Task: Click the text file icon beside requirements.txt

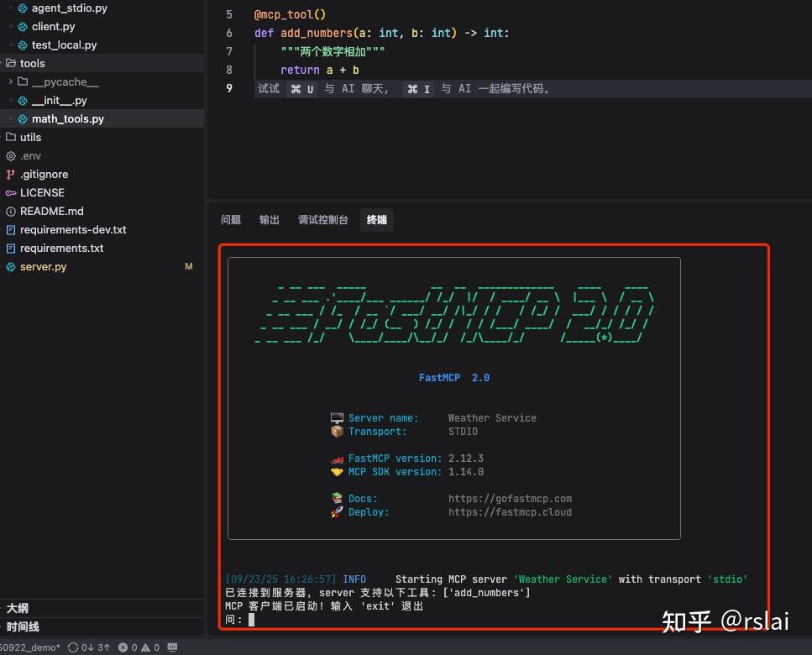Action: tap(10, 248)
